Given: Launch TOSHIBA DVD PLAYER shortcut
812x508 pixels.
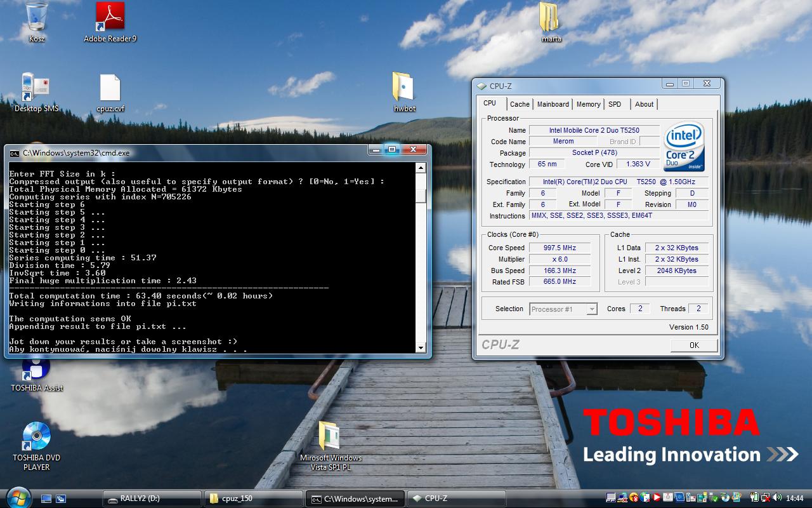Looking at the screenshot, I should pyautogui.click(x=36, y=446).
